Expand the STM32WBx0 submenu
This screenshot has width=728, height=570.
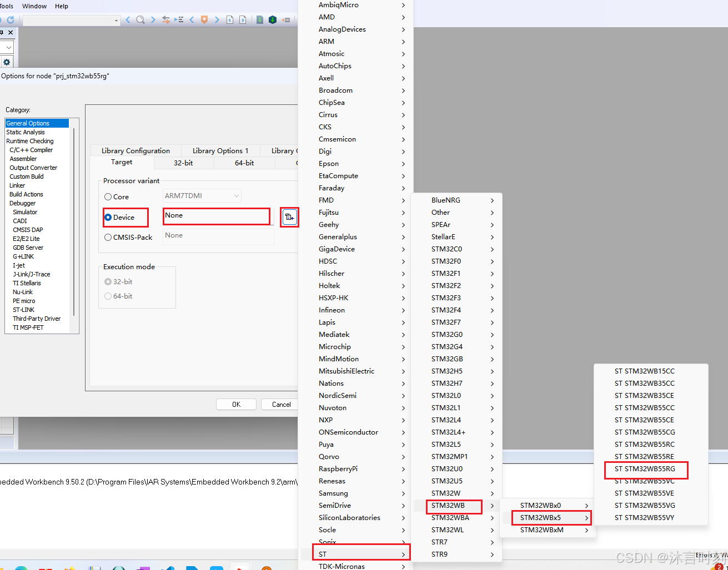tap(548, 506)
